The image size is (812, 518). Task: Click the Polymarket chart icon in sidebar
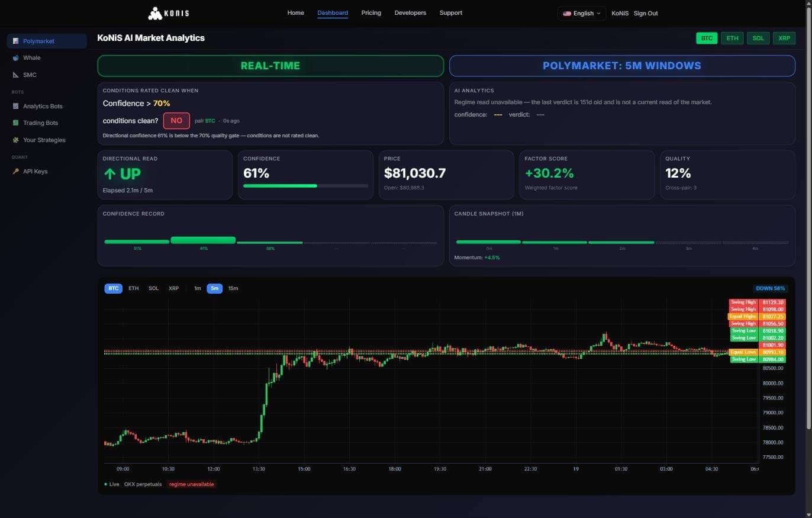pyautogui.click(x=16, y=41)
